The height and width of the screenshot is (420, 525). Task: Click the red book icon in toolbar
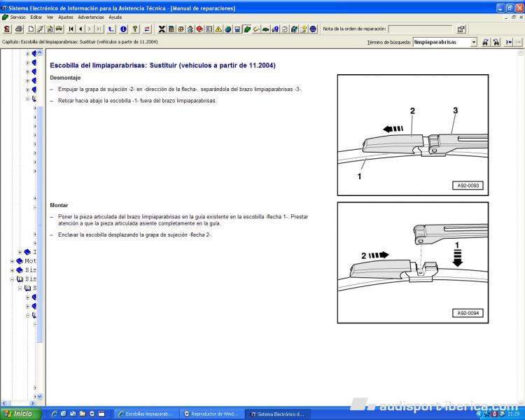point(199,29)
